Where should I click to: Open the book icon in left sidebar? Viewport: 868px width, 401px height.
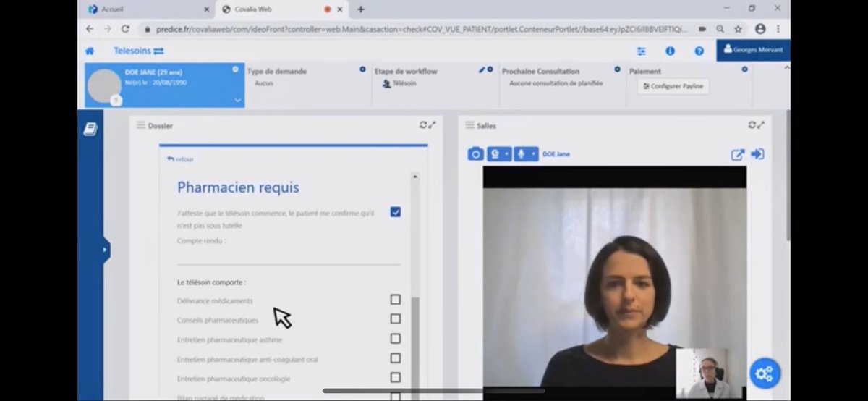(90, 129)
